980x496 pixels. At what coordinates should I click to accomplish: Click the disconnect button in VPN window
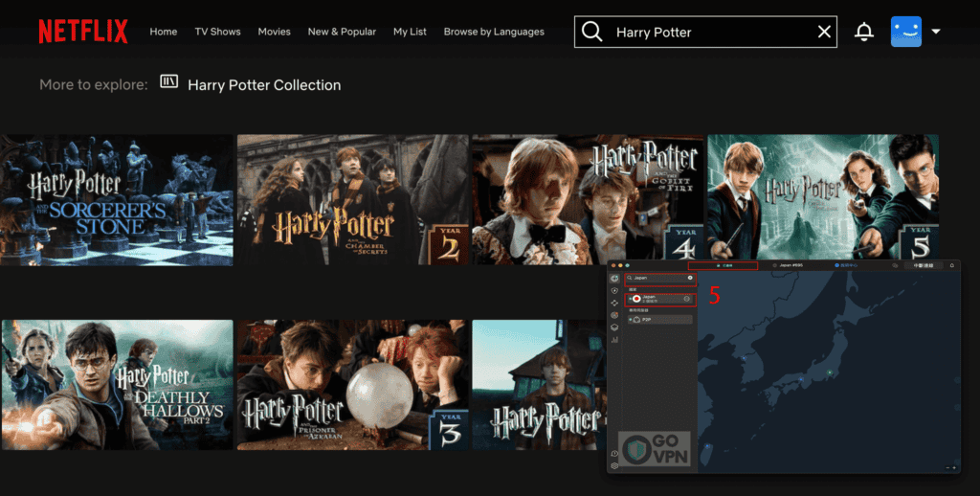pyautogui.click(x=924, y=266)
